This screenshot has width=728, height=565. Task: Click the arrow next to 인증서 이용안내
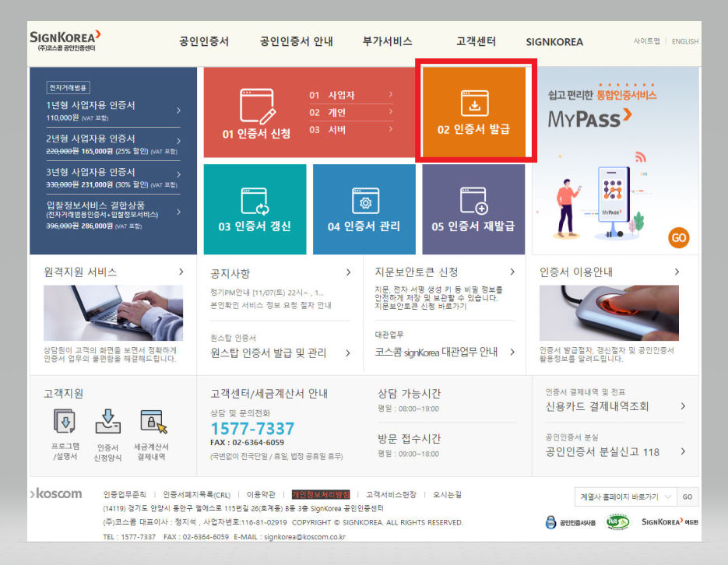tap(677, 272)
